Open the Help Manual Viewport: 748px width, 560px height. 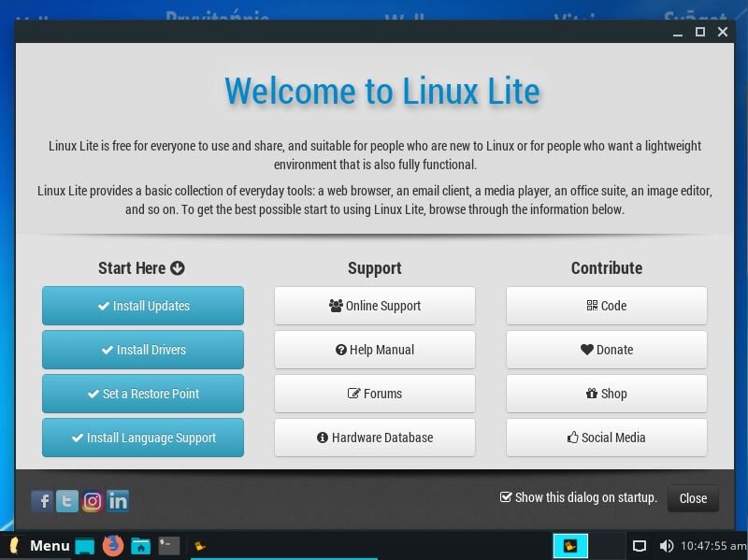375,350
